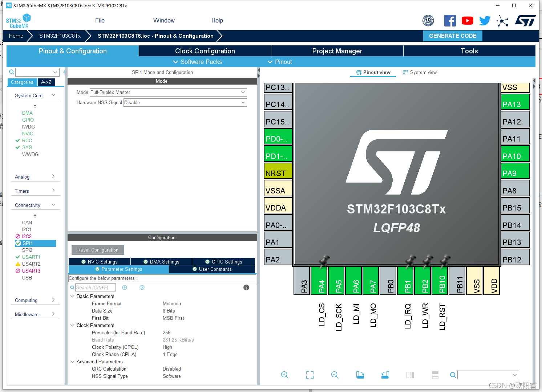Screen dimensions: 542x392
Task: Zoom in on the chip pinout
Action: pos(285,375)
